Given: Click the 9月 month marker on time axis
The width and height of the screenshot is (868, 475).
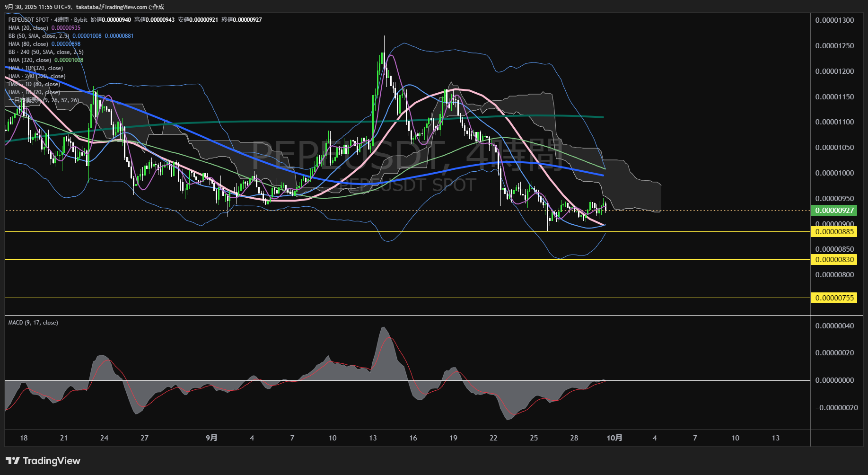Looking at the screenshot, I should (211, 438).
